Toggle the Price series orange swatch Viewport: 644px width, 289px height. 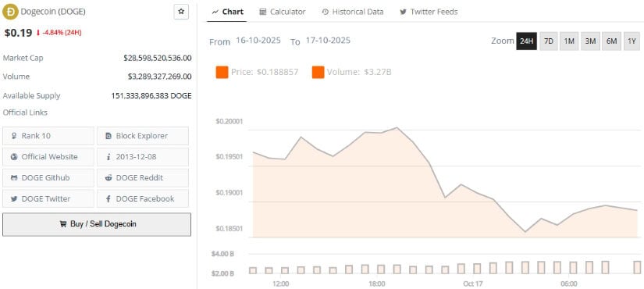coord(222,73)
